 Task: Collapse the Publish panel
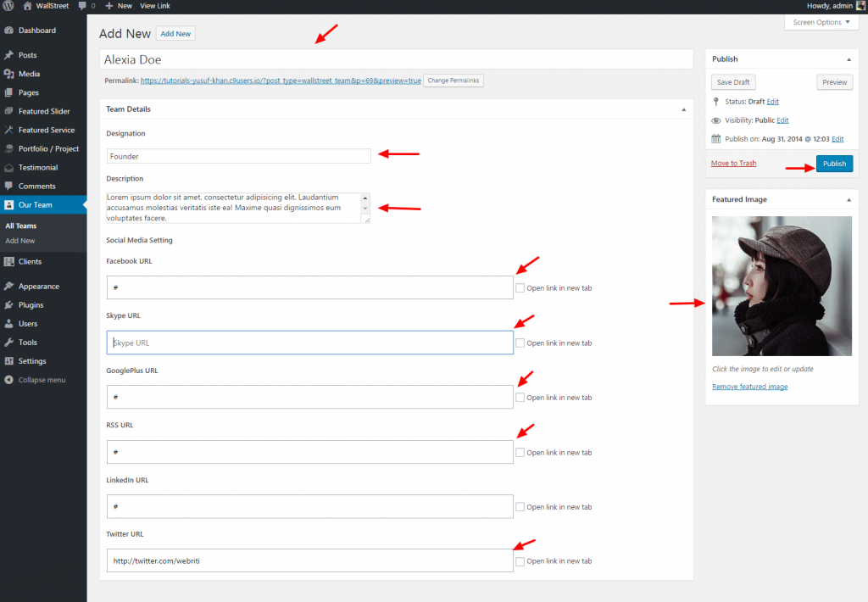tap(849, 59)
